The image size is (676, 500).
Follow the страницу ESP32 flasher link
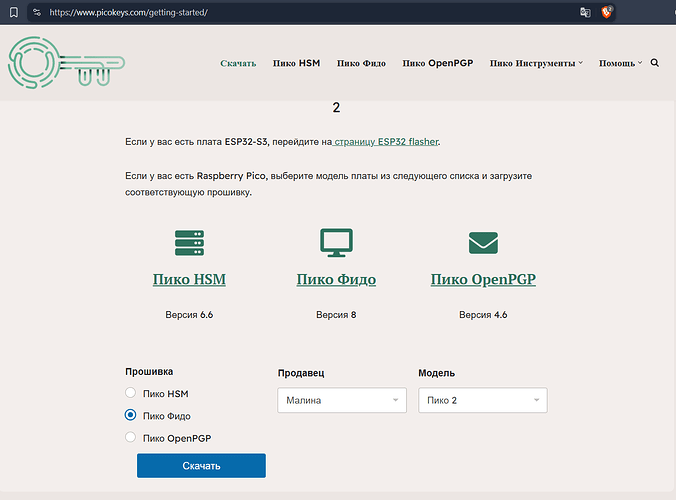pos(386,141)
